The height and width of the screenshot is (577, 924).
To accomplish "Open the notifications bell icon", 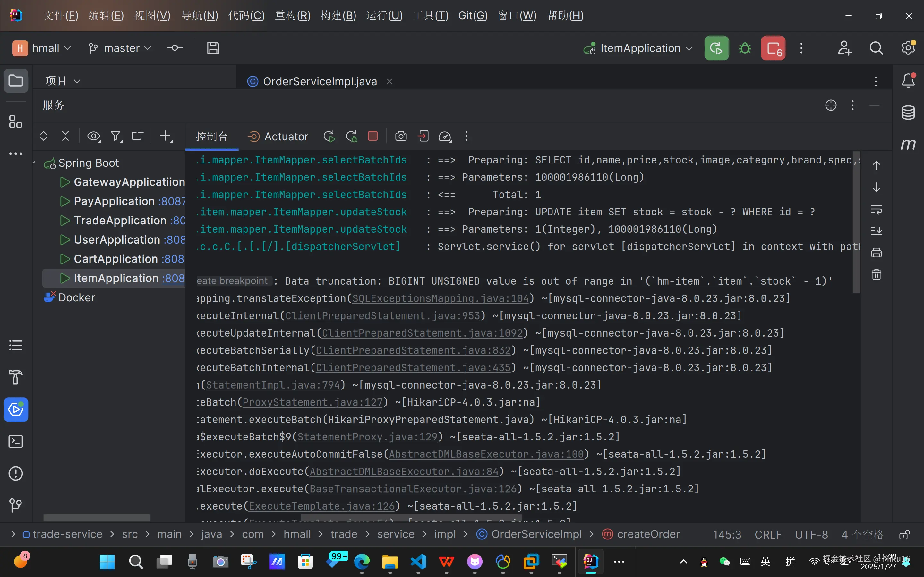I will [x=908, y=81].
